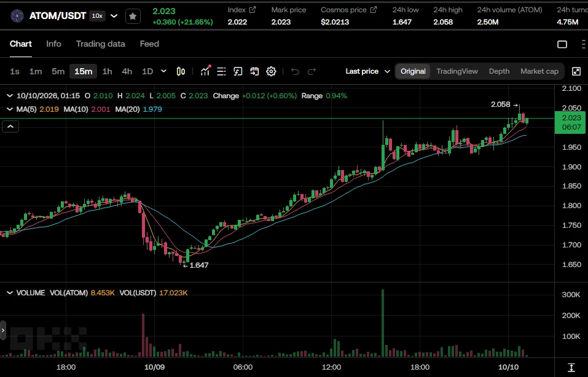
Task: Expand more timeframes chevron after 1D
Action: pyautogui.click(x=163, y=71)
